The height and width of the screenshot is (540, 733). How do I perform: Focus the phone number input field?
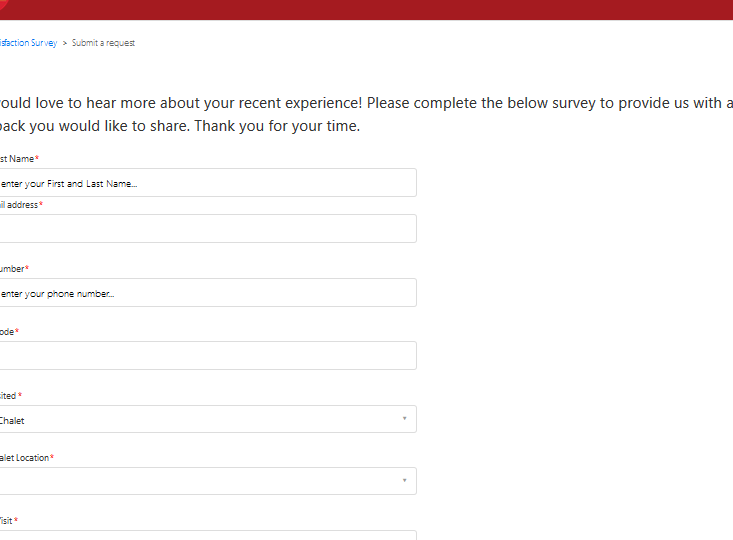point(205,293)
